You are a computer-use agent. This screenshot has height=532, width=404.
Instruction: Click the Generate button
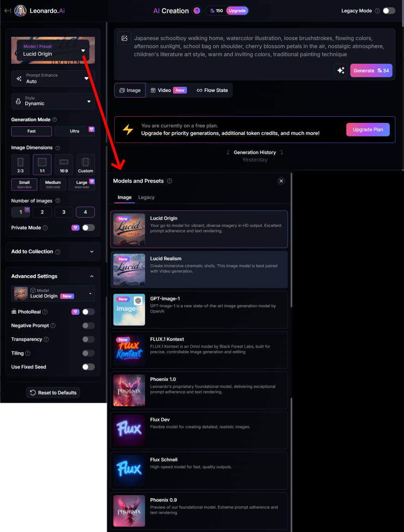[x=371, y=71]
